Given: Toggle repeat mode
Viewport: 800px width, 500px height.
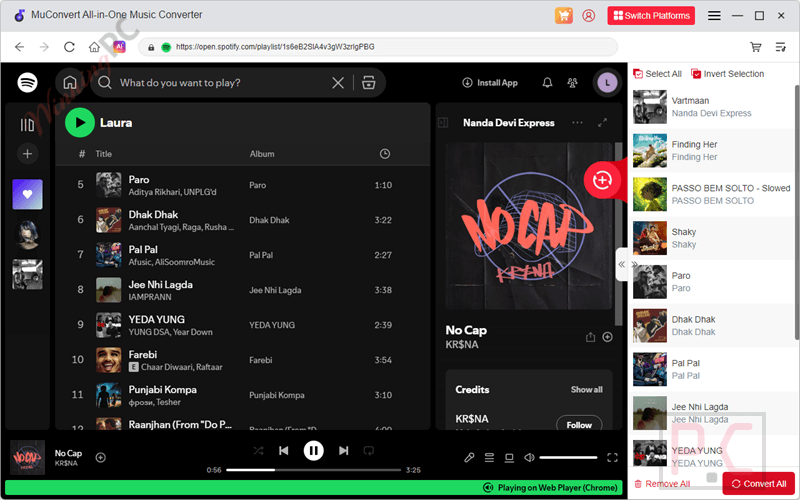Looking at the screenshot, I should 368,451.
